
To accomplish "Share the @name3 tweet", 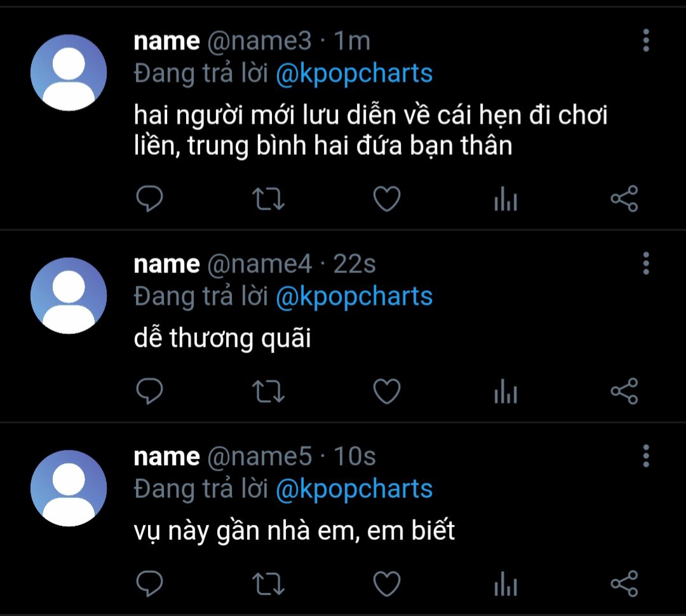I will [x=624, y=199].
